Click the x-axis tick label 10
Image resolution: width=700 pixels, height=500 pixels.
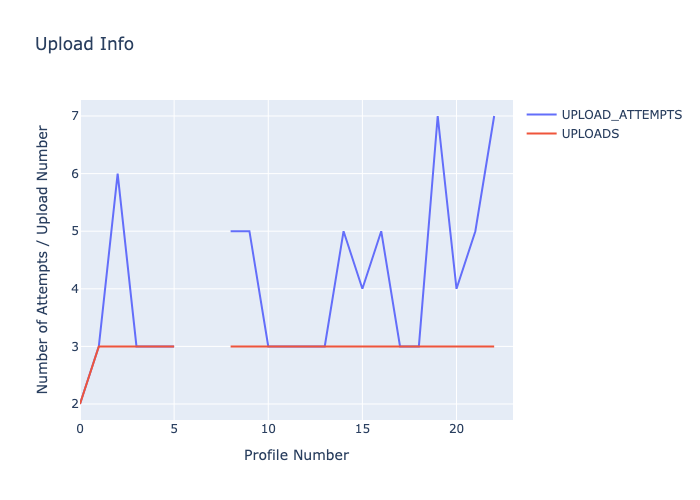coord(268,429)
